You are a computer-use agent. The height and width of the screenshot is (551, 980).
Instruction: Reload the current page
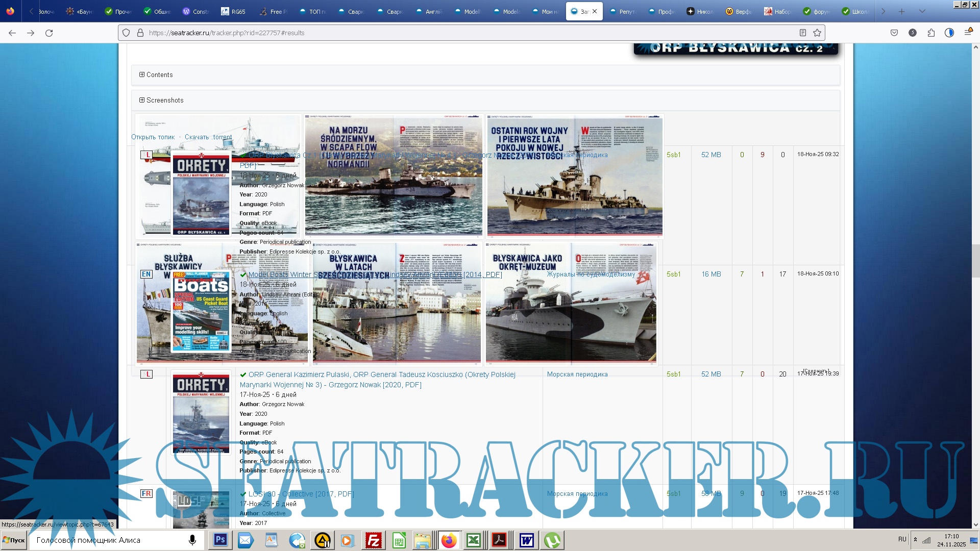pos(49,33)
